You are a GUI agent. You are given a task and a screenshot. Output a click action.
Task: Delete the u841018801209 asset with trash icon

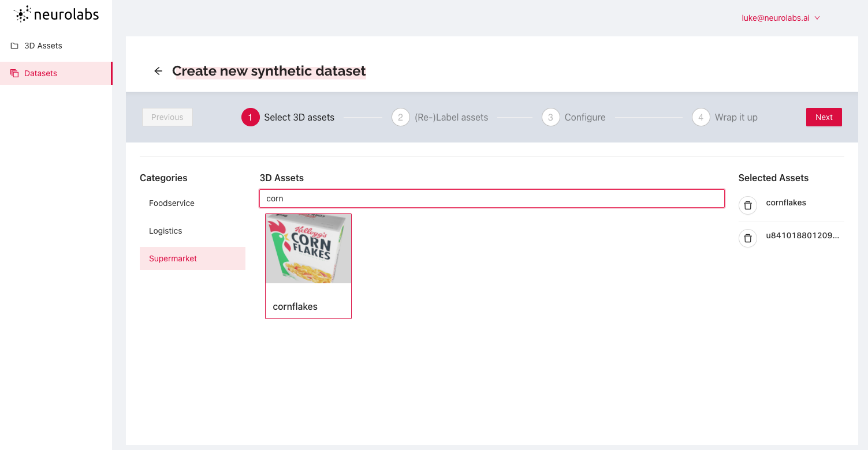[x=748, y=238]
